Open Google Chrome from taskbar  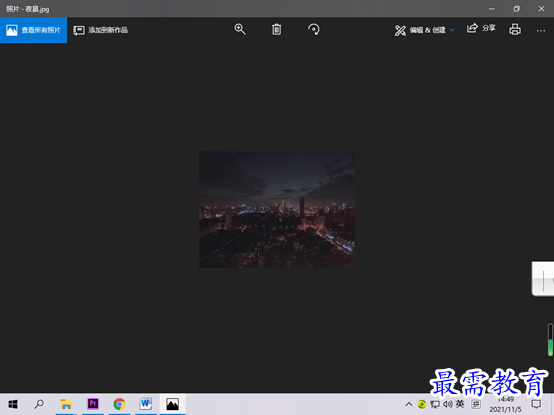point(119,404)
